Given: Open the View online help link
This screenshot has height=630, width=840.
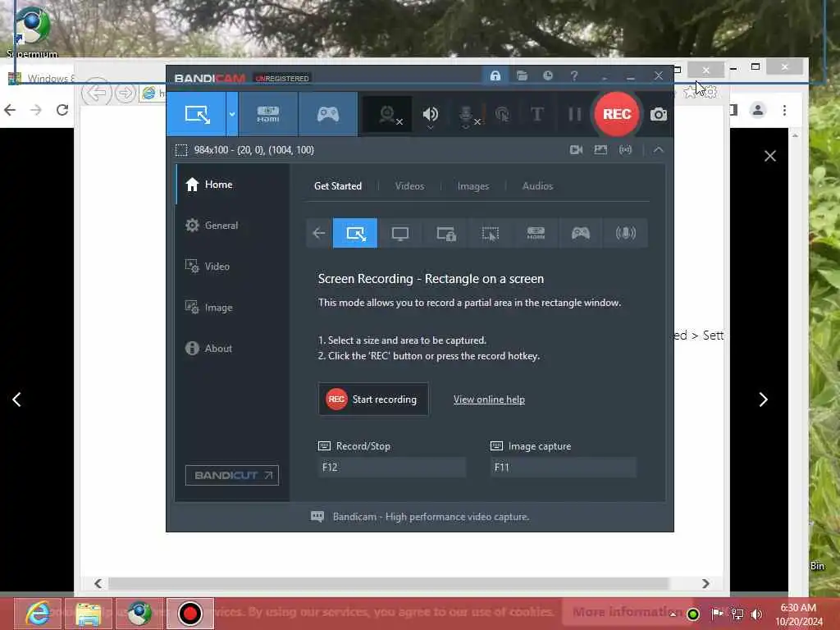Looking at the screenshot, I should pyautogui.click(x=489, y=399).
